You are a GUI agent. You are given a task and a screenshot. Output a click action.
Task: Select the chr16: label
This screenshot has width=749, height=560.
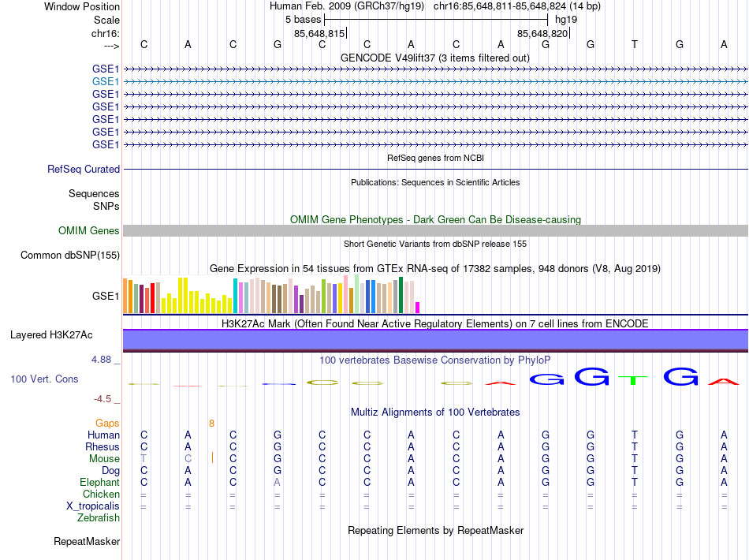tap(106, 33)
